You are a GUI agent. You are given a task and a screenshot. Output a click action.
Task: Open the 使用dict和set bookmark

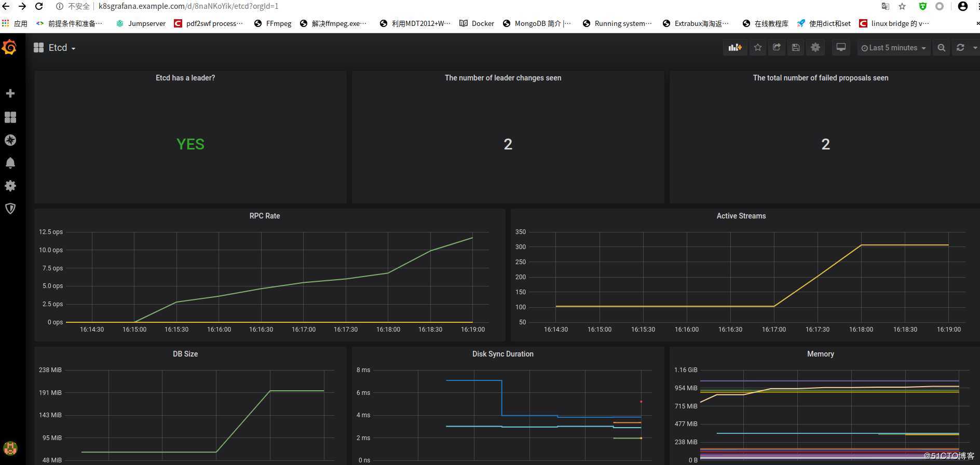(x=824, y=23)
